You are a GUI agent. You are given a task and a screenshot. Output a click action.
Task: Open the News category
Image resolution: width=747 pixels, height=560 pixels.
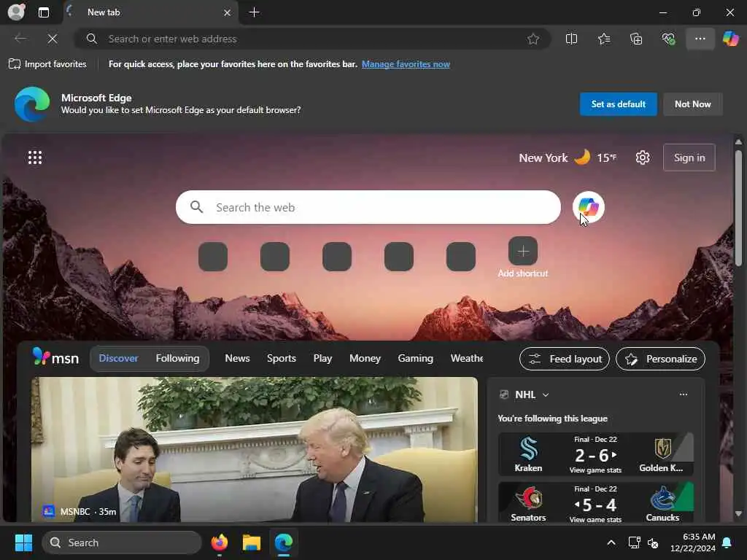pos(237,358)
